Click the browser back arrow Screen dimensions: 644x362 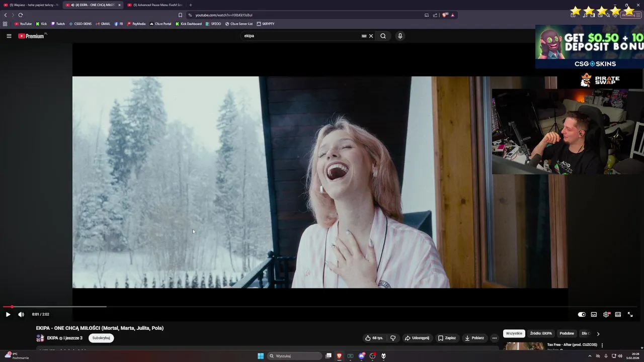coord(6,15)
